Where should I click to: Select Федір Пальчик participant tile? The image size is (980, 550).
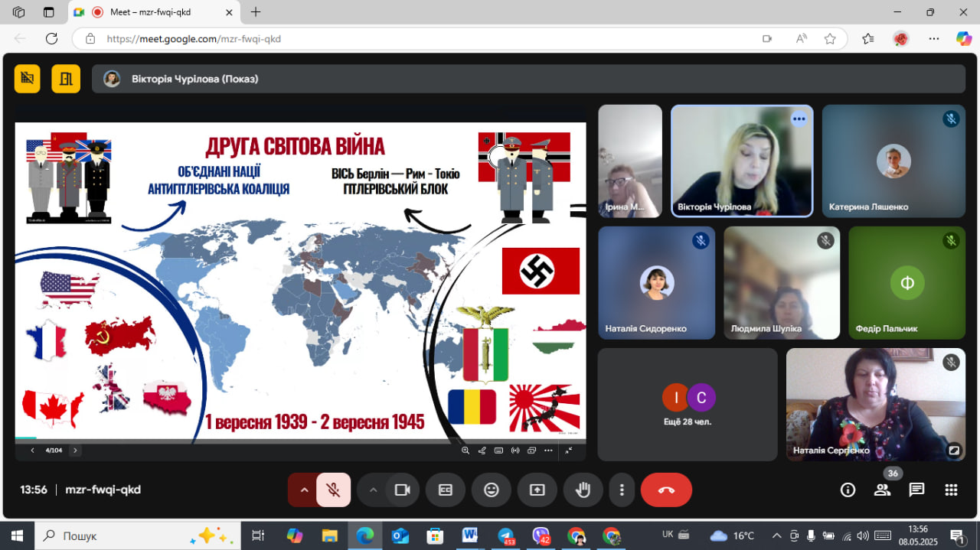[907, 283]
